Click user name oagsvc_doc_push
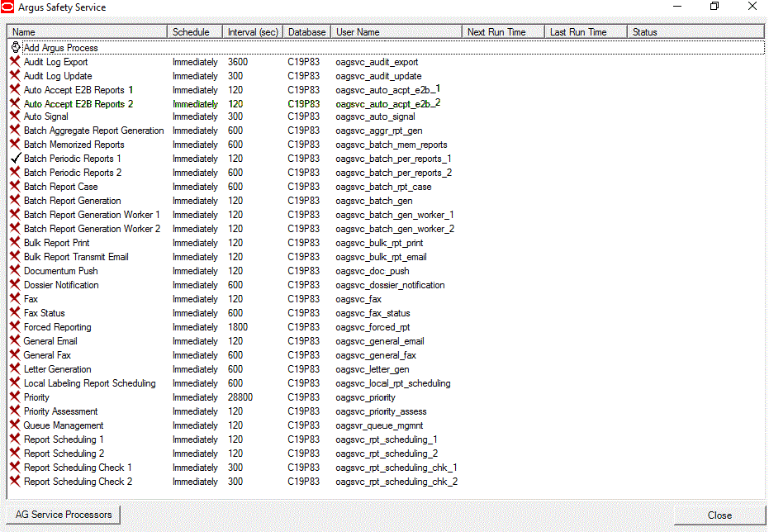Image resolution: width=769 pixels, height=532 pixels. pos(373,271)
